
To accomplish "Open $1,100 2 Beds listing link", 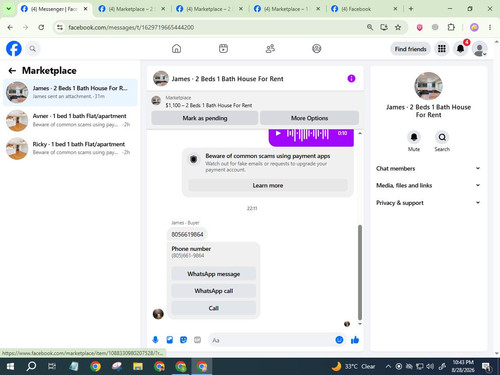I will pos(209,105).
